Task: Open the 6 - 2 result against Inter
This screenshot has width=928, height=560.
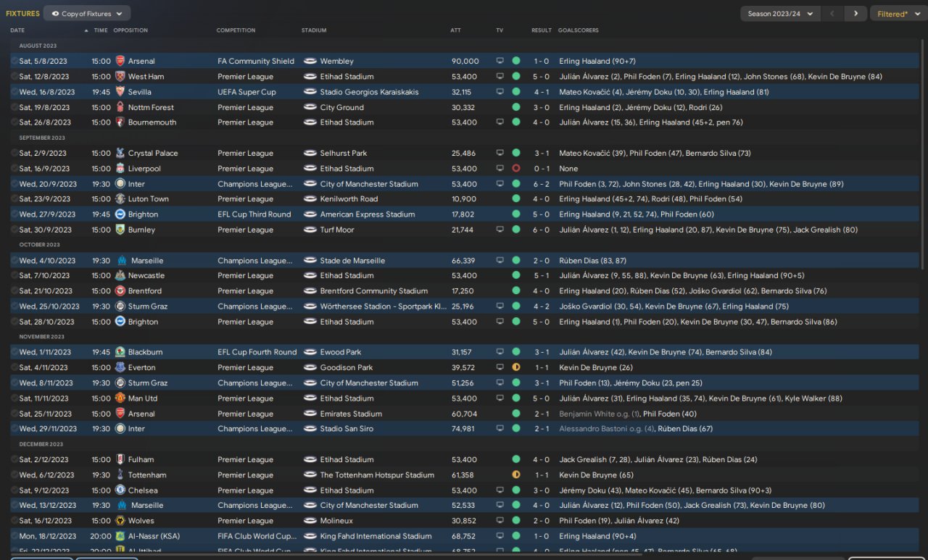Action: point(542,184)
